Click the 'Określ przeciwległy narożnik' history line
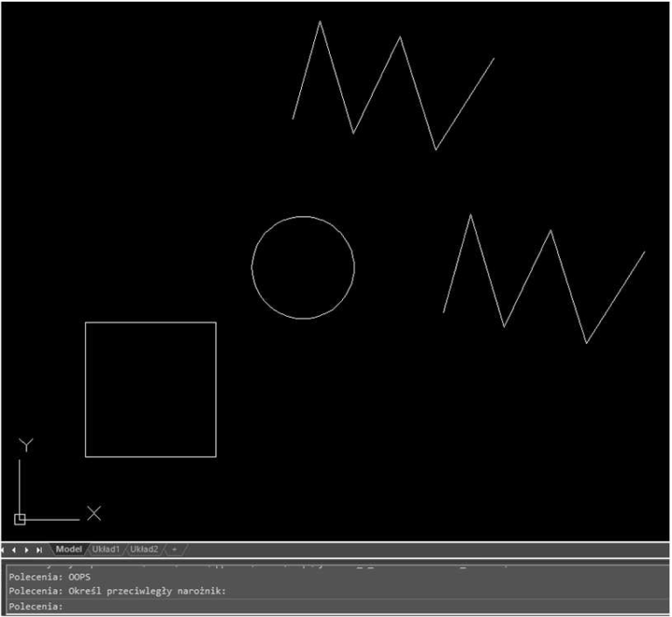The height and width of the screenshot is (617, 672). pyautogui.click(x=117, y=591)
